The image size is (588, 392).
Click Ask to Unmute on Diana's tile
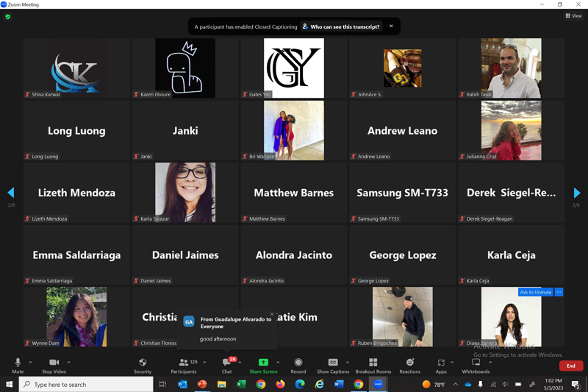pyautogui.click(x=535, y=292)
